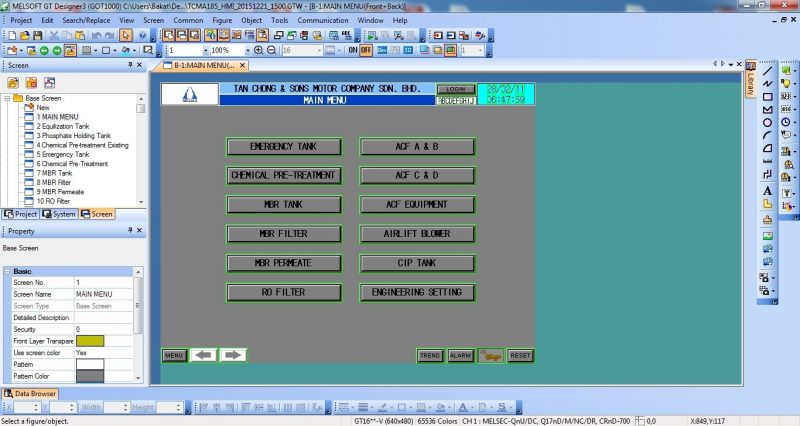Screen dimensions: 800x426
Task: Click the Save project icon
Action: pyautogui.click(x=37, y=35)
